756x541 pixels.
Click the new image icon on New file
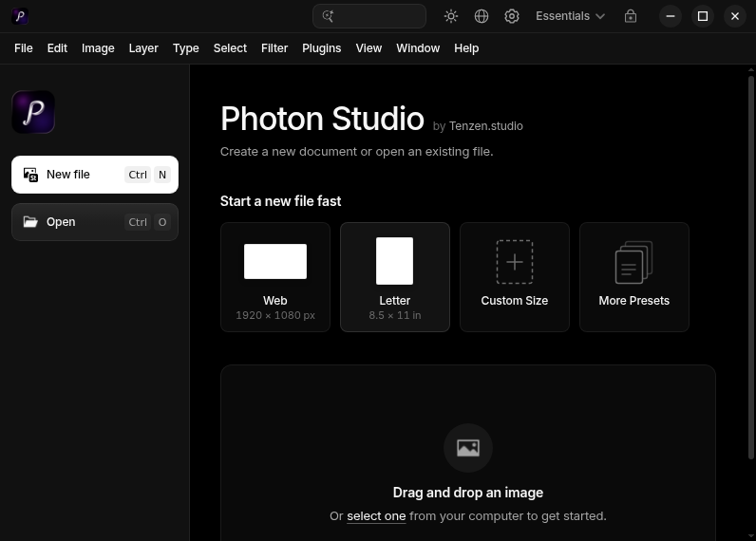[x=30, y=175]
